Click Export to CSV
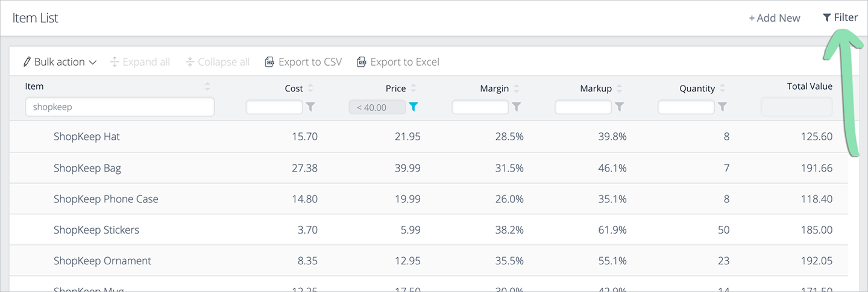 click(x=303, y=62)
